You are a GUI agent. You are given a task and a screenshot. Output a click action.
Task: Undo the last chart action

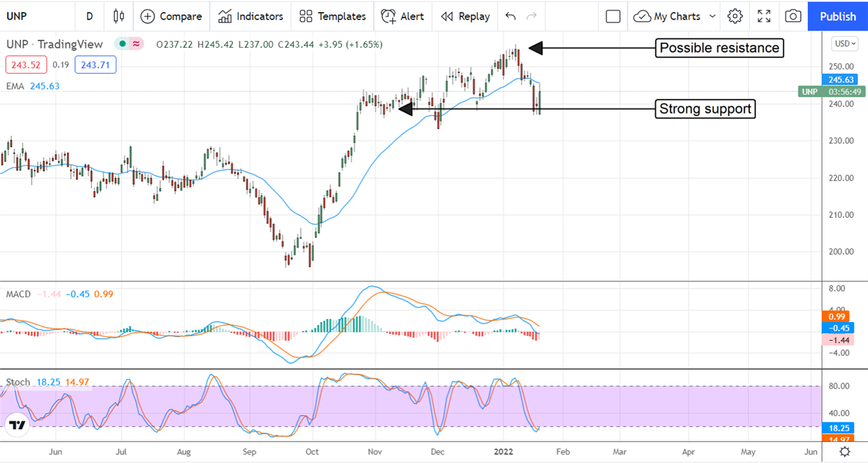(x=511, y=16)
